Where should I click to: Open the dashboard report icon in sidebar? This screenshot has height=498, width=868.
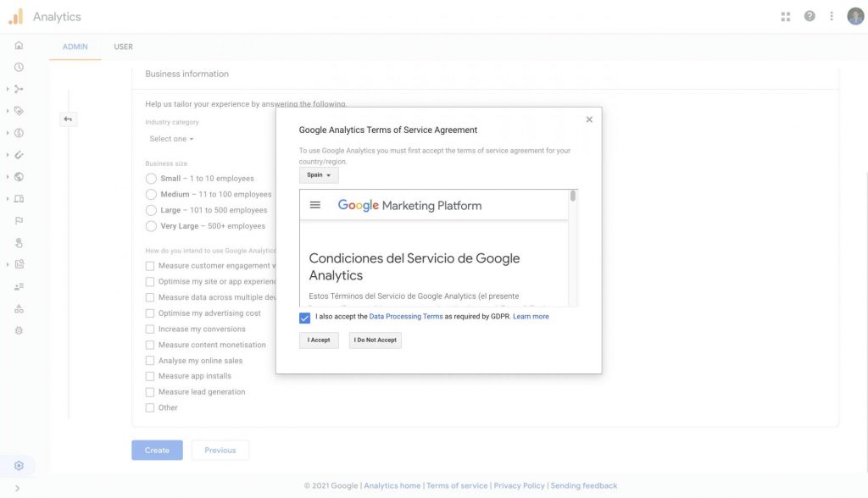(x=19, y=264)
